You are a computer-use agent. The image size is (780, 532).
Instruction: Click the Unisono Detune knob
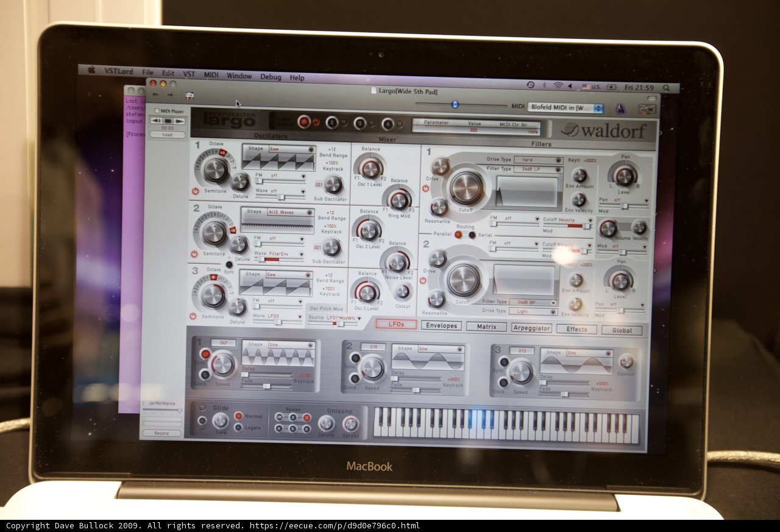(326, 423)
